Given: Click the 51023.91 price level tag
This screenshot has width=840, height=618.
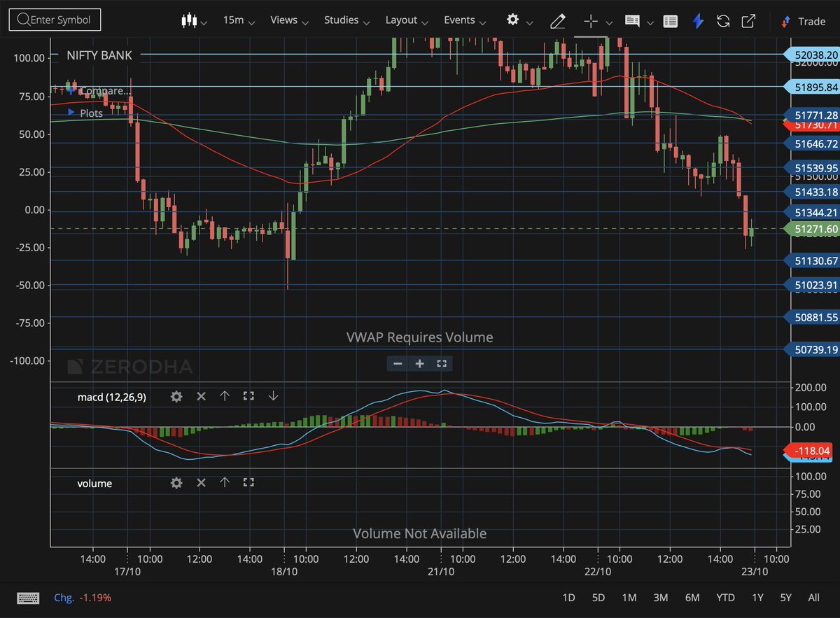Looking at the screenshot, I should point(812,285).
